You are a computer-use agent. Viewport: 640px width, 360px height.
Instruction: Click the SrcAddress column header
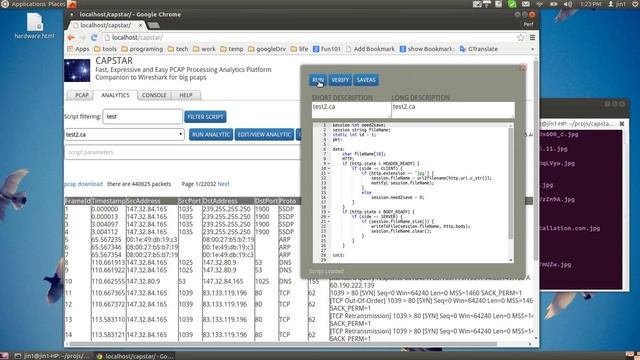pos(152,201)
